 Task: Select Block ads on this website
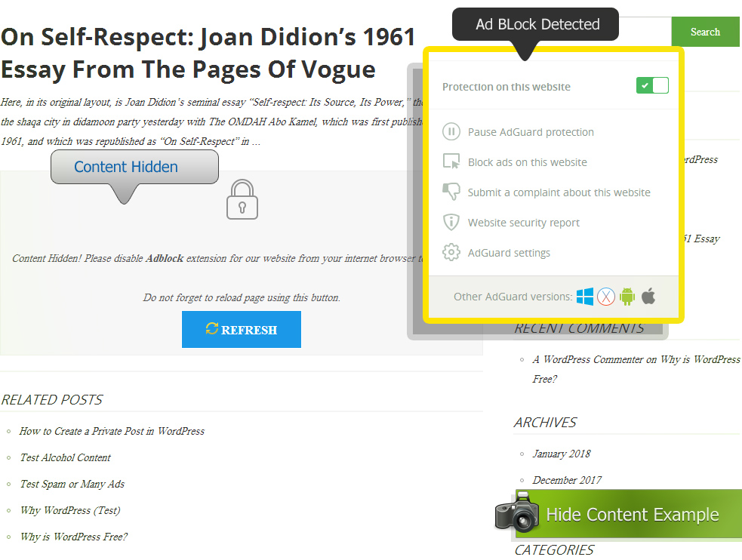(527, 162)
